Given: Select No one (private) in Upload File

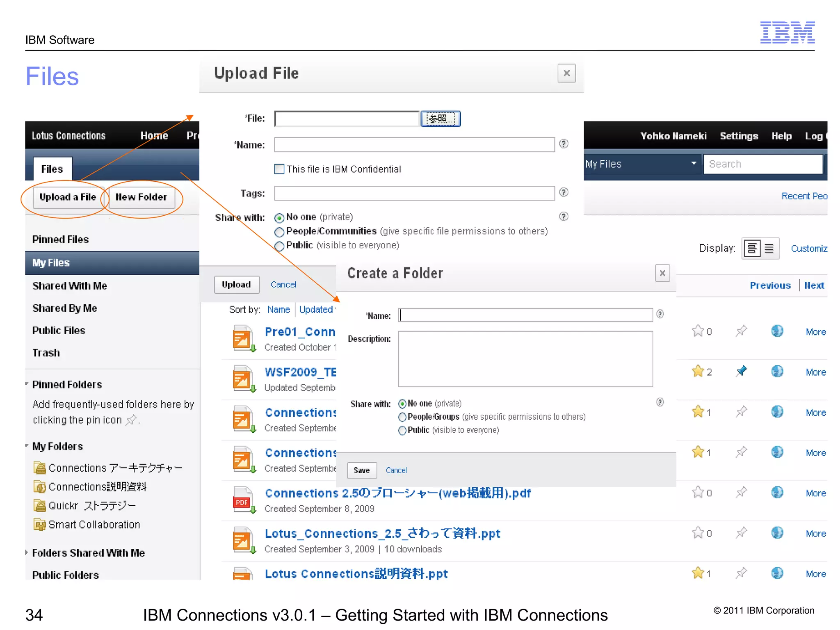Looking at the screenshot, I should pos(279,217).
